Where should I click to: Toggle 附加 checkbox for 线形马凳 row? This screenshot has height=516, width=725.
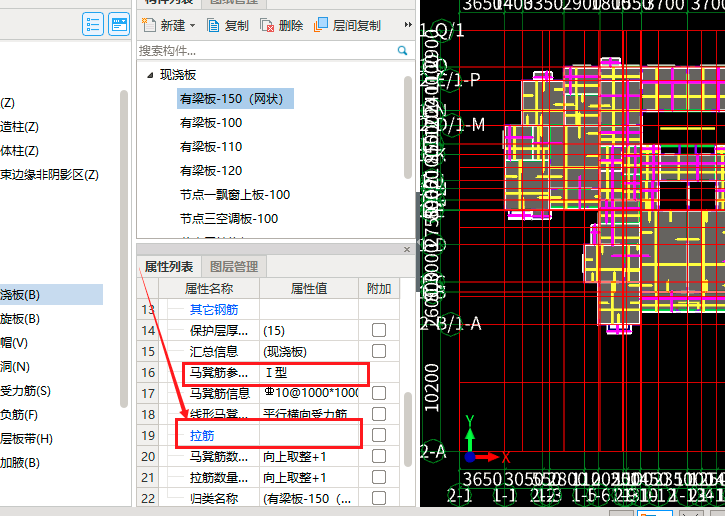coord(379,414)
